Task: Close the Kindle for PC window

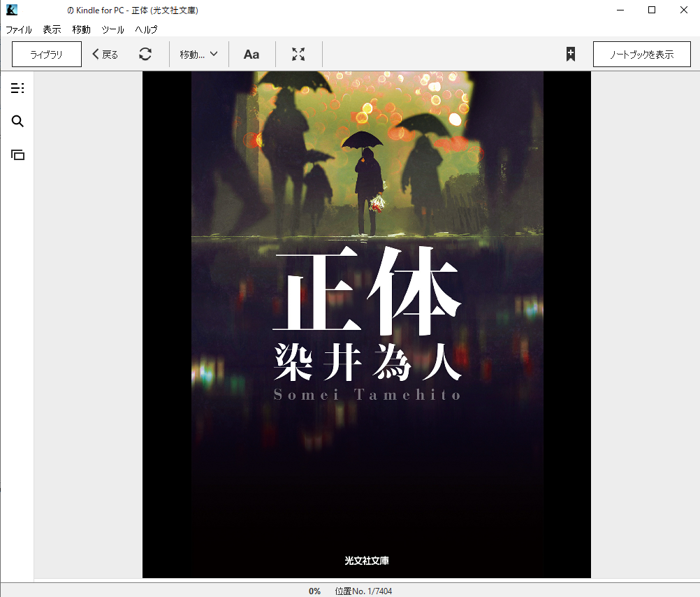Action: tap(683, 10)
